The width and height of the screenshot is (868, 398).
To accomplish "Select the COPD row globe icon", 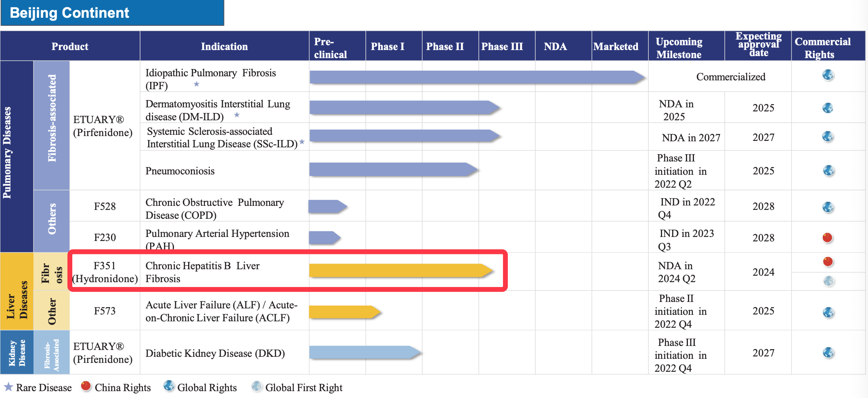I will (828, 207).
